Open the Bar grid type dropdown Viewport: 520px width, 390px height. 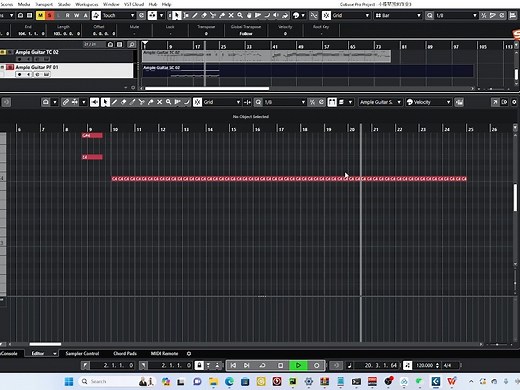pos(398,15)
